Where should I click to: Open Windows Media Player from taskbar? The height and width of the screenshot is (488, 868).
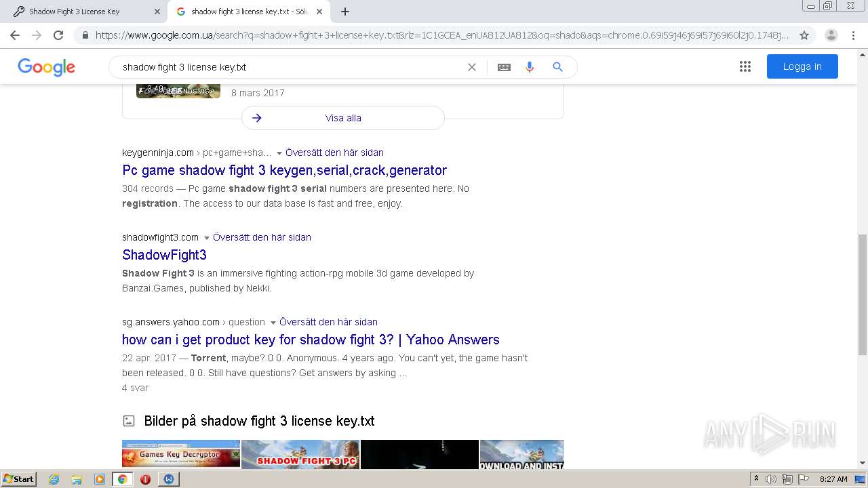tap(100, 479)
